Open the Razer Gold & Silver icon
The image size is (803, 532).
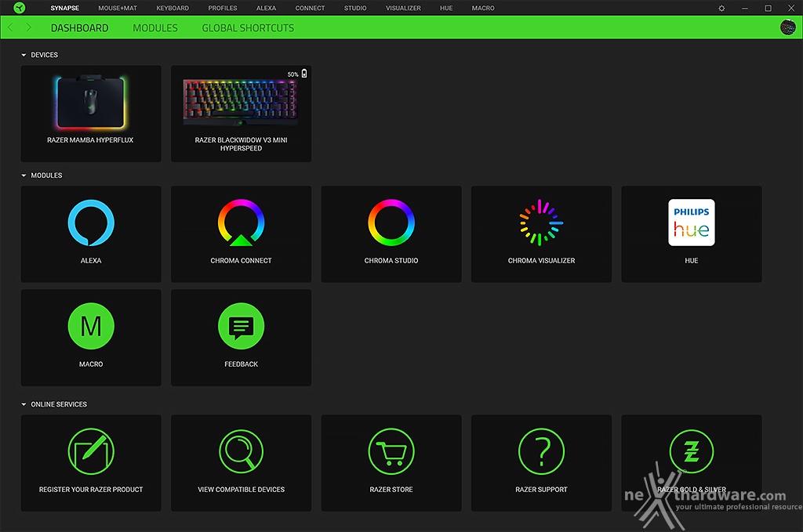coord(692,451)
